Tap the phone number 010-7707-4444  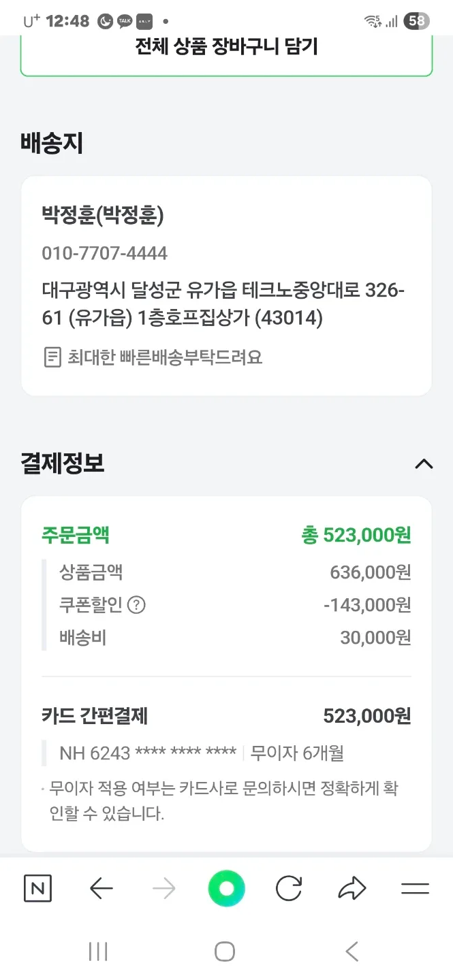pyautogui.click(x=104, y=253)
